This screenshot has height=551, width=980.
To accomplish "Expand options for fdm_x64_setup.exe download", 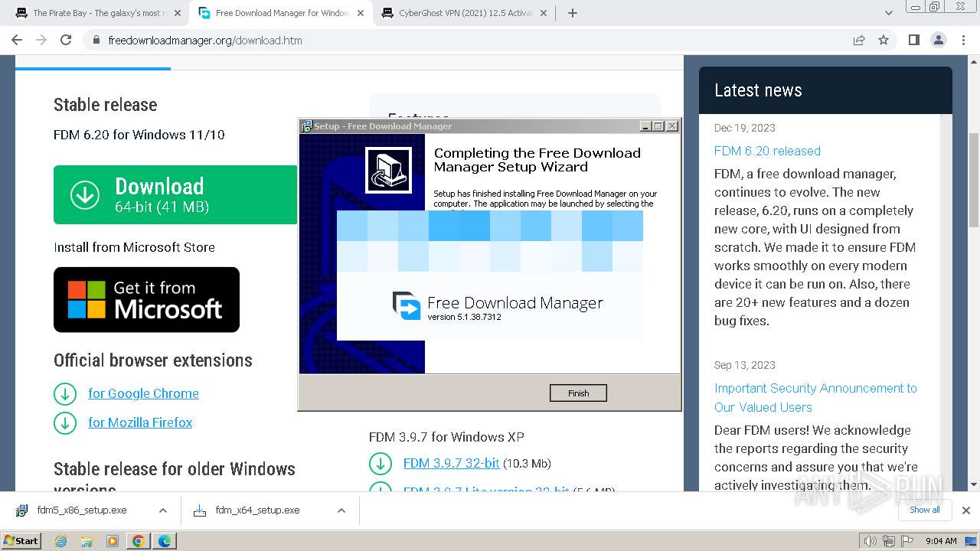I will point(341,510).
